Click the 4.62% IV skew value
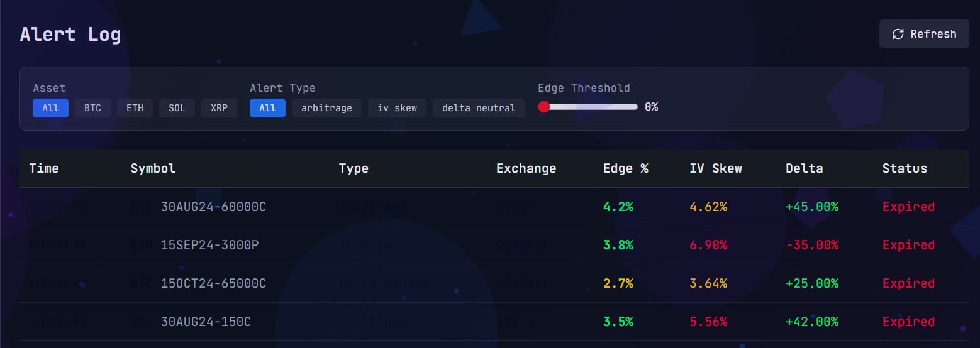980x348 pixels. pos(708,207)
